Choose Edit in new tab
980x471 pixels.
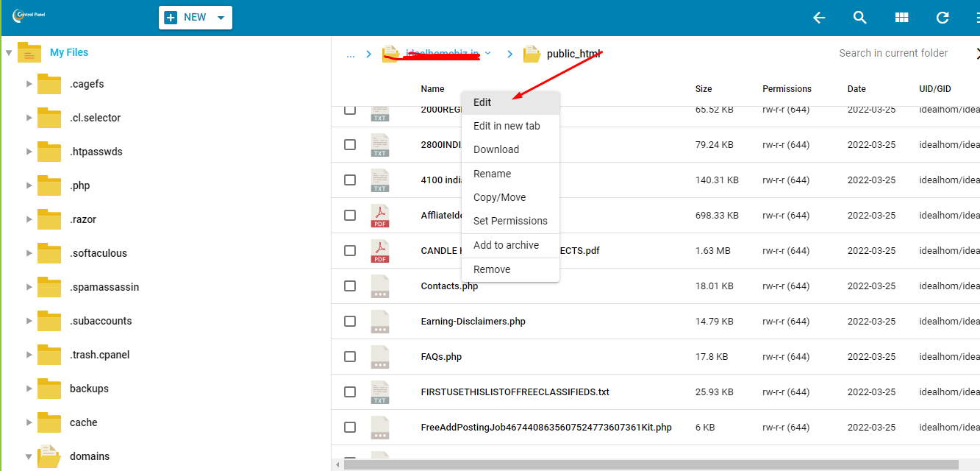tap(510, 126)
